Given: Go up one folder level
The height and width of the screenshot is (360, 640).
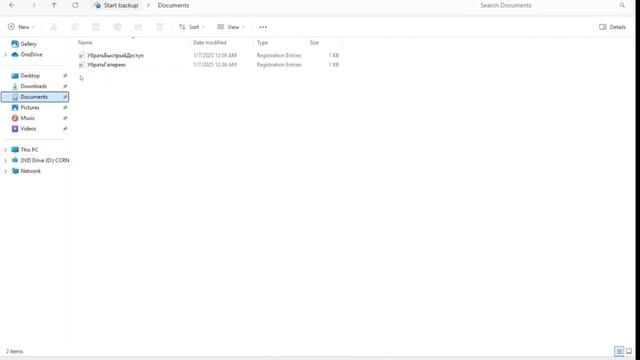Looking at the screenshot, I should tap(54, 5).
